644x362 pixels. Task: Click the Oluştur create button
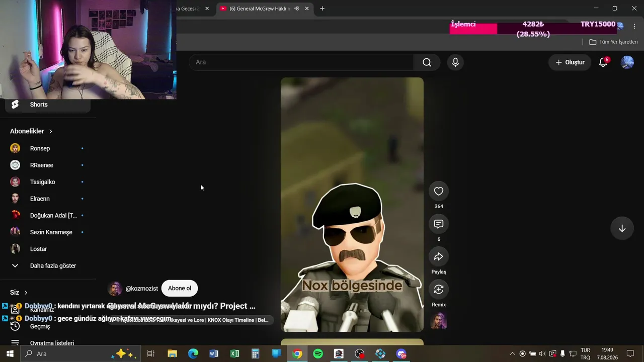point(570,62)
